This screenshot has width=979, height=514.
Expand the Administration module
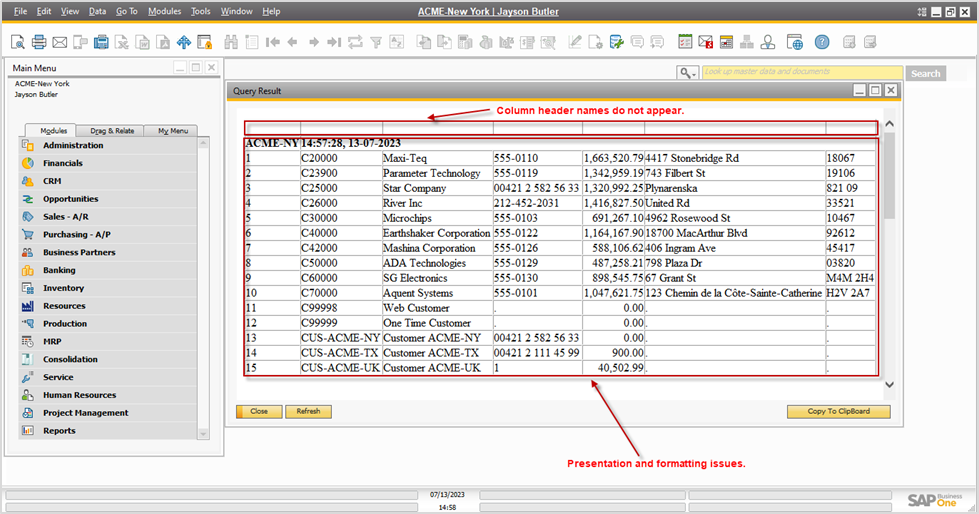(x=72, y=145)
